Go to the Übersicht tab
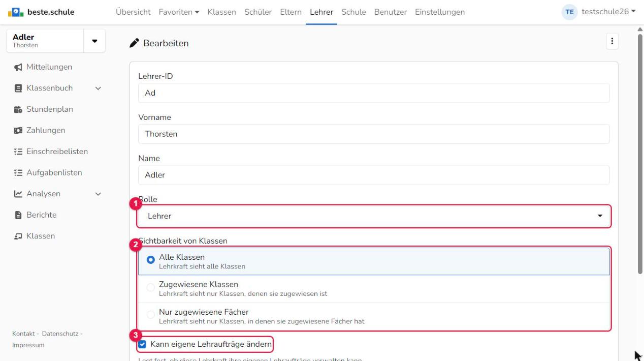644x361 pixels. pos(133,12)
